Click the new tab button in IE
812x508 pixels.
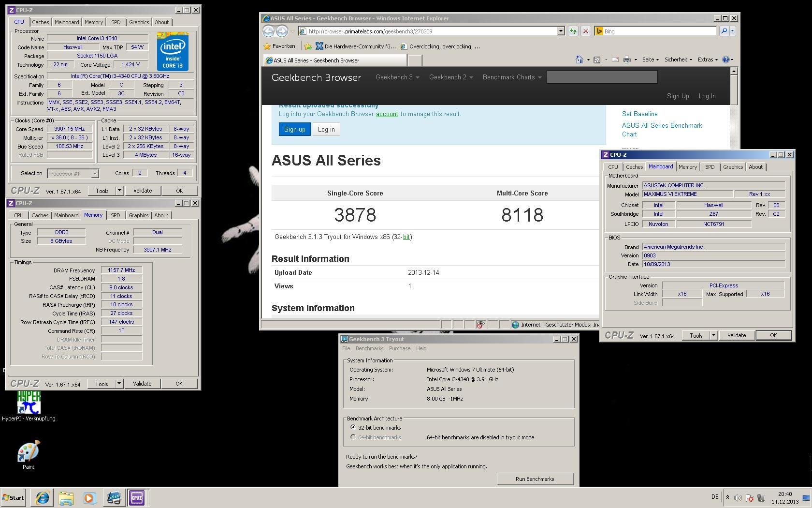415,60
